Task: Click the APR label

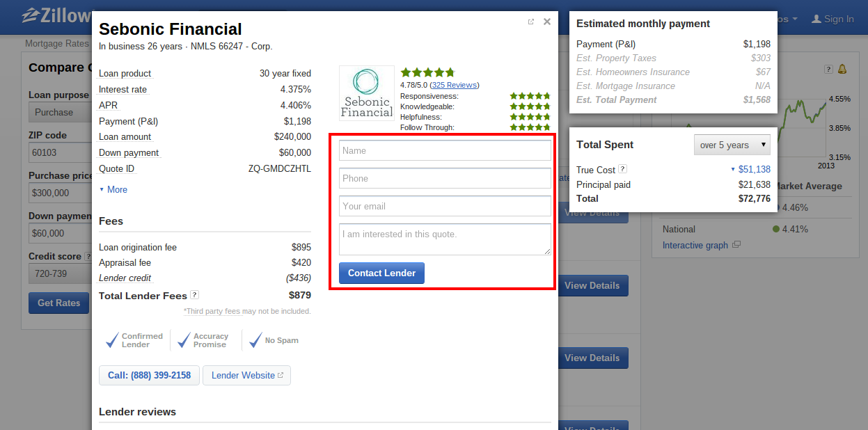Action: [108, 105]
